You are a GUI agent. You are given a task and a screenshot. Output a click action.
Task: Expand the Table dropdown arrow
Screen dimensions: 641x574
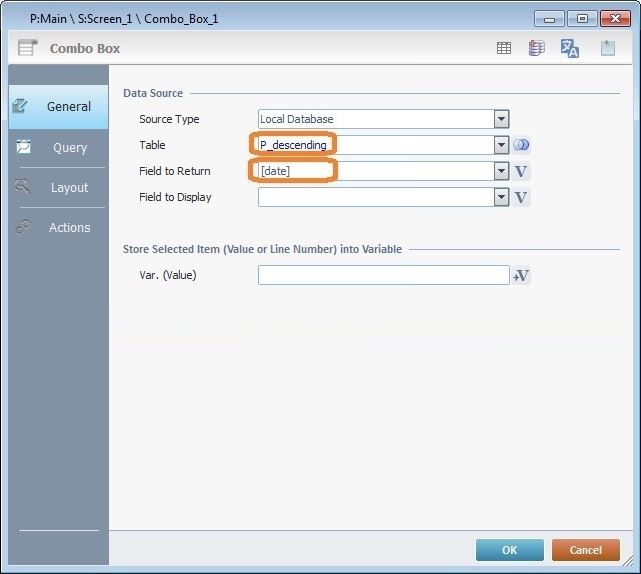[501, 145]
